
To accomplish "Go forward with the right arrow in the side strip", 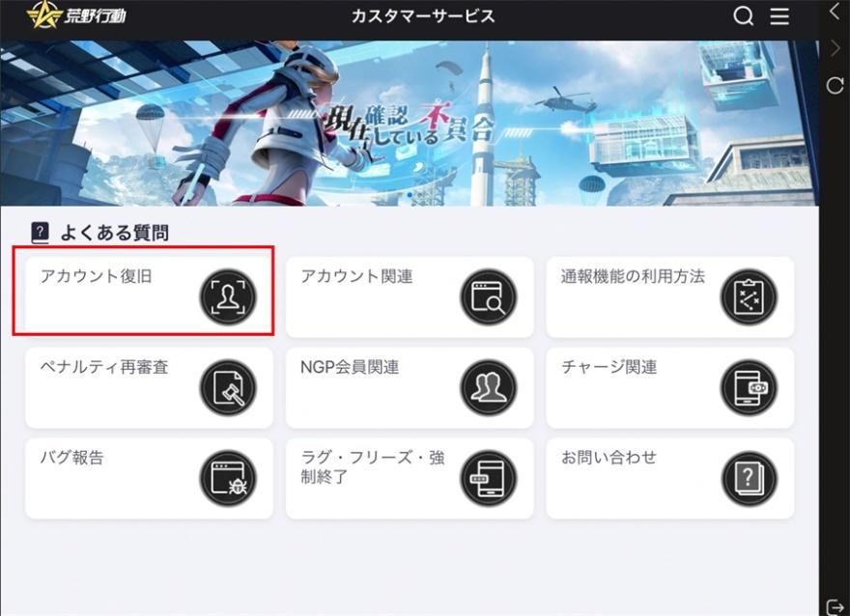I will [835, 48].
